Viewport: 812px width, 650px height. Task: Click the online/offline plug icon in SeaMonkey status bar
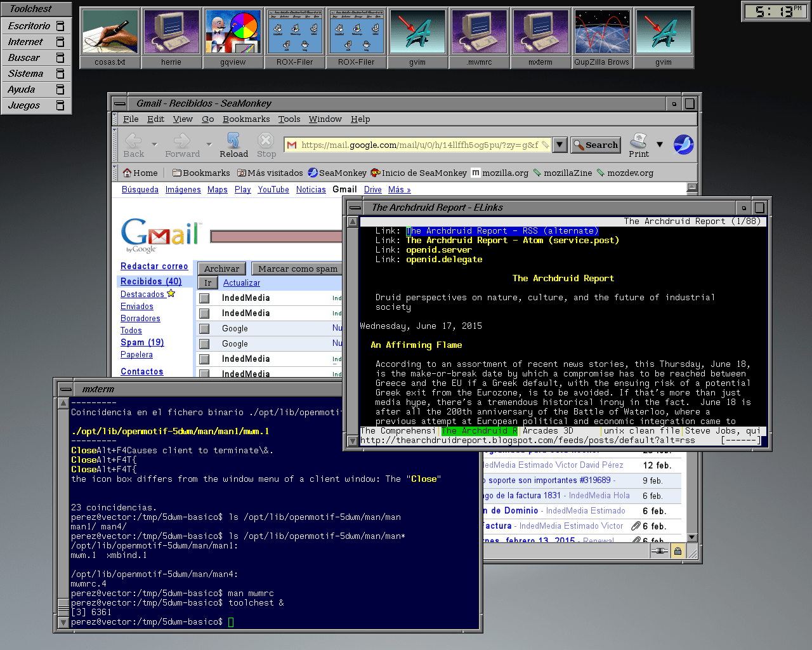[x=660, y=551]
